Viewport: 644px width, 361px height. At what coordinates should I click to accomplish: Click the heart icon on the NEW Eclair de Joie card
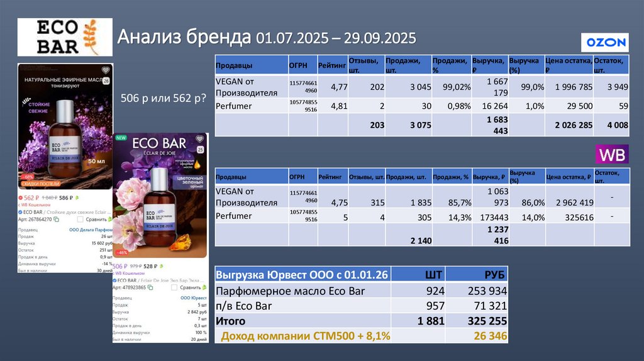[199, 139]
